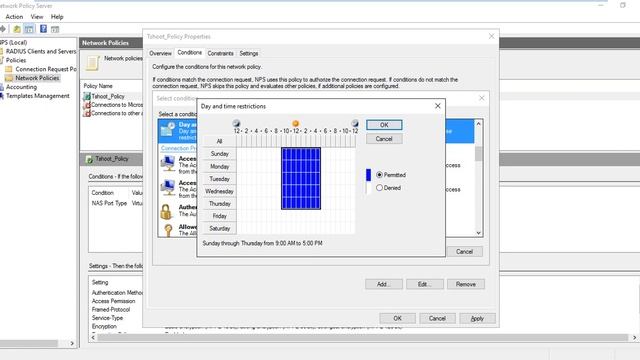Viewport: 640px width, 360px height.
Task: Click the Edit... button in policy properties
Action: pyautogui.click(x=424, y=284)
